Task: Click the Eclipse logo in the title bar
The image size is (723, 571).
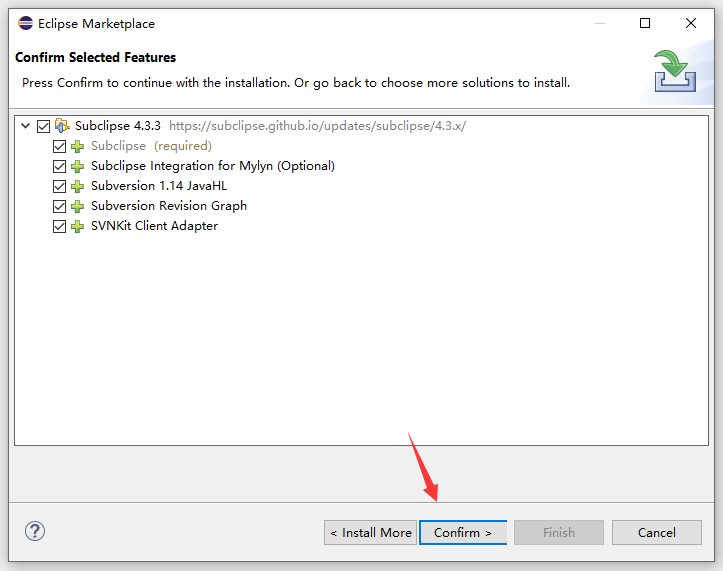Action: pyautogui.click(x=25, y=23)
